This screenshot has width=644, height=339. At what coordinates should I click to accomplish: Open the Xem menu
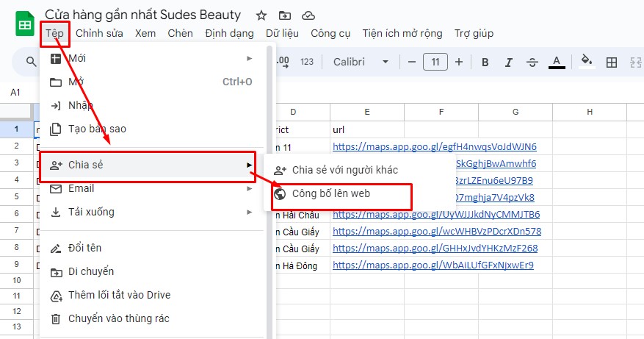(x=145, y=33)
